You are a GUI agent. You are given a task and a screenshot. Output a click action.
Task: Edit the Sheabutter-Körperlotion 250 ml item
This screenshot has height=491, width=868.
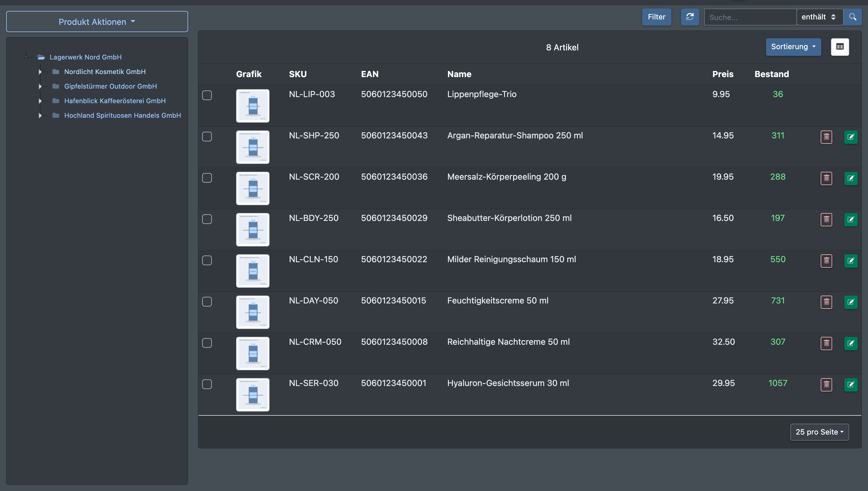click(851, 219)
